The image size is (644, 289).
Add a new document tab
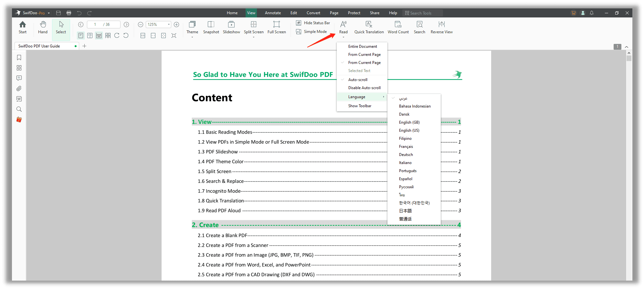[84, 46]
